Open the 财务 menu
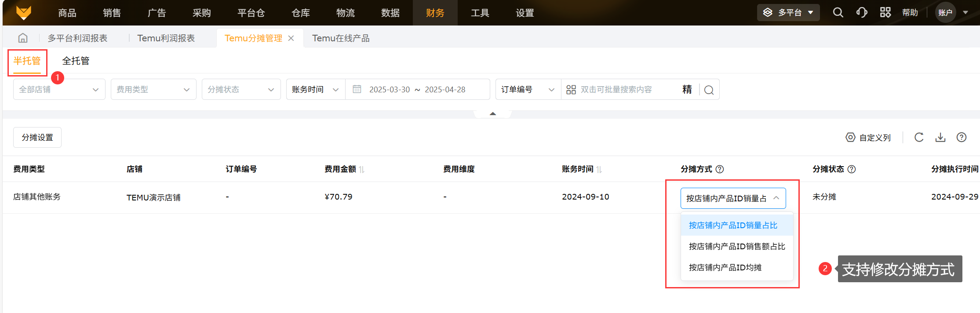Viewport: 980px width, 313px height. 435,13
